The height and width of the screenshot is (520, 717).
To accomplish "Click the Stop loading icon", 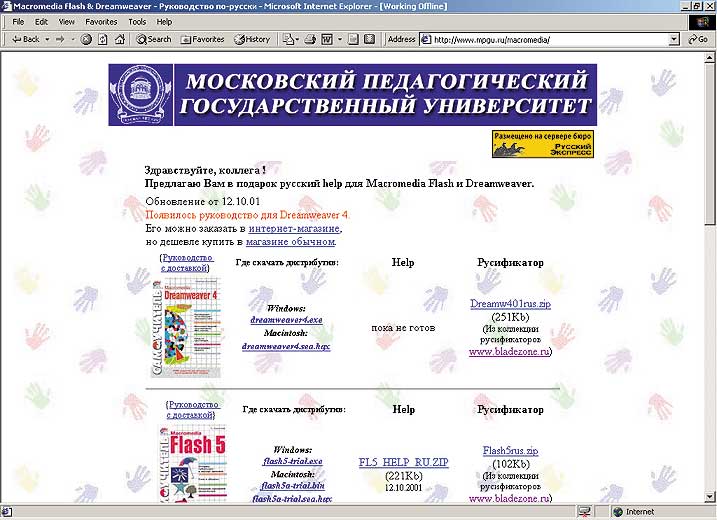I will 86,39.
